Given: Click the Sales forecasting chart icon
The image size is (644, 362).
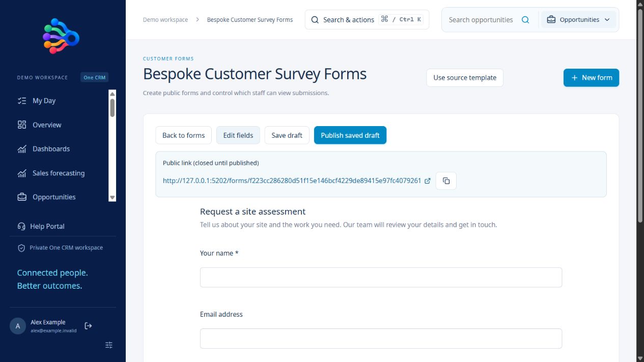Looking at the screenshot, I should pyautogui.click(x=22, y=173).
